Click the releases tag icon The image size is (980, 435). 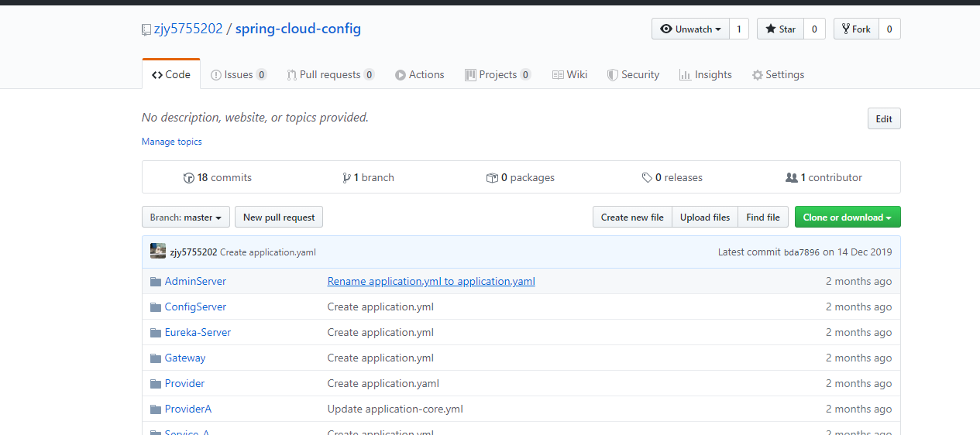[647, 178]
